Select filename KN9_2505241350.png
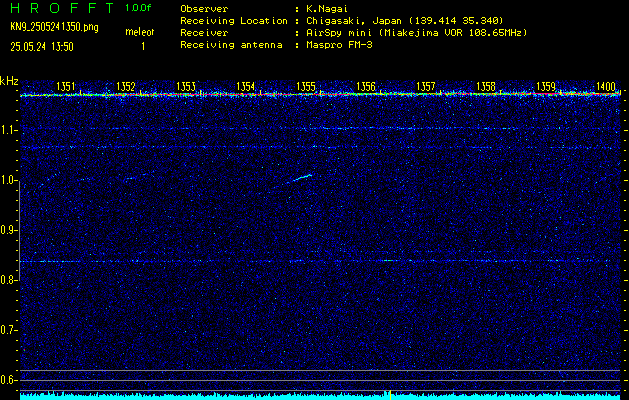Image resolution: width=629 pixels, height=400 pixels. click(54, 27)
